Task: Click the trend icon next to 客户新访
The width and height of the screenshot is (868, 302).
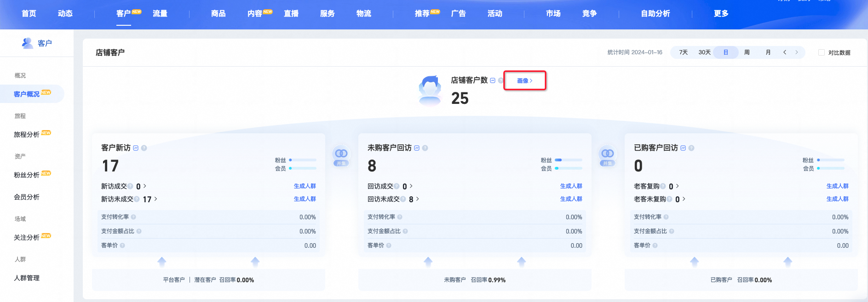Action: [136, 148]
